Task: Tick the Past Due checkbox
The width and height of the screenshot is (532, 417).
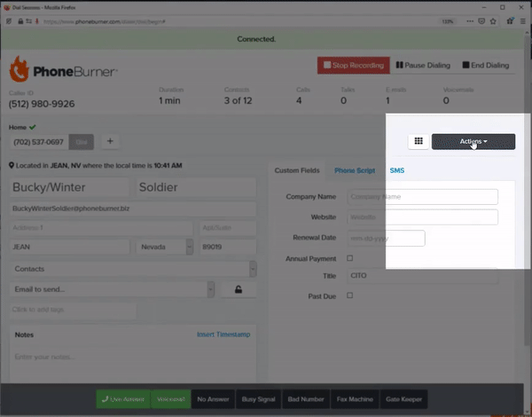Action: pyautogui.click(x=349, y=295)
